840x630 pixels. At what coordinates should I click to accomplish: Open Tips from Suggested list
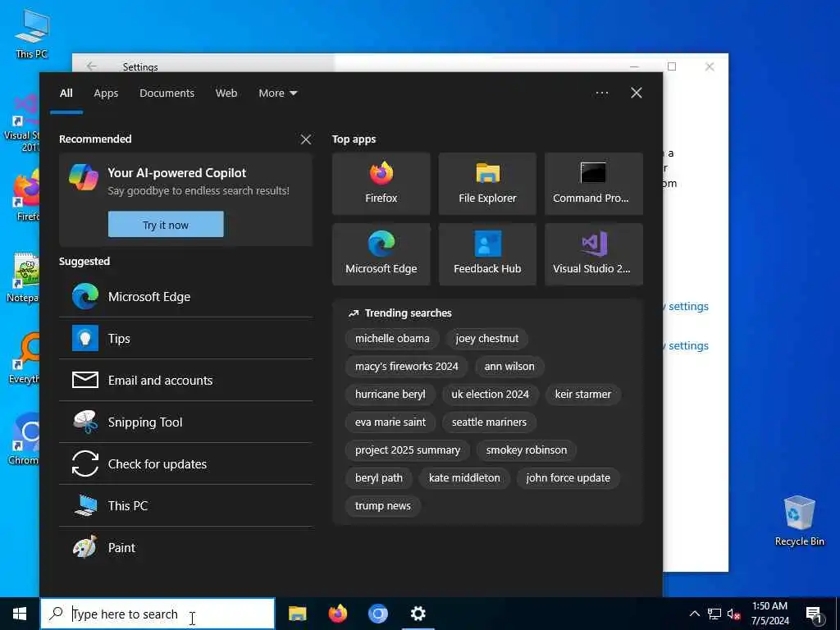point(186,339)
